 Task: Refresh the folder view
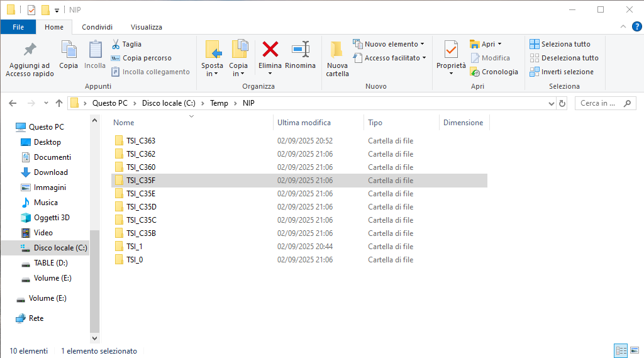click(562, 103)
